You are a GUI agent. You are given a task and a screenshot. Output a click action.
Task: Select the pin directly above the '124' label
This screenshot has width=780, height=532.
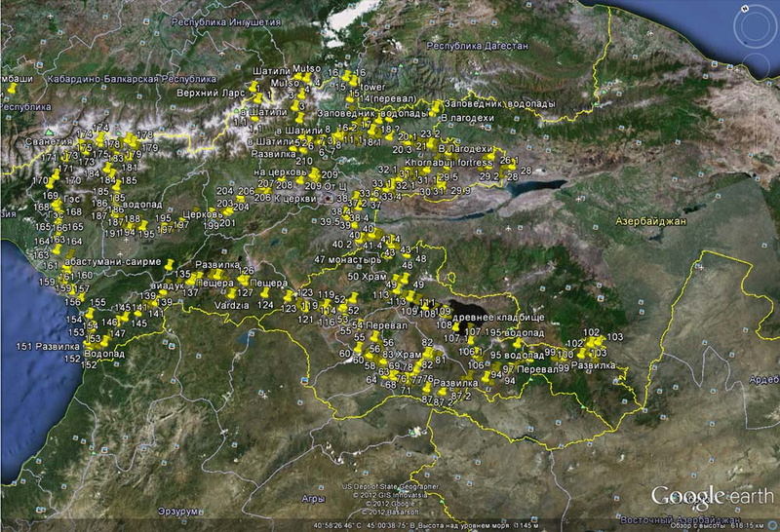[265, 292]
